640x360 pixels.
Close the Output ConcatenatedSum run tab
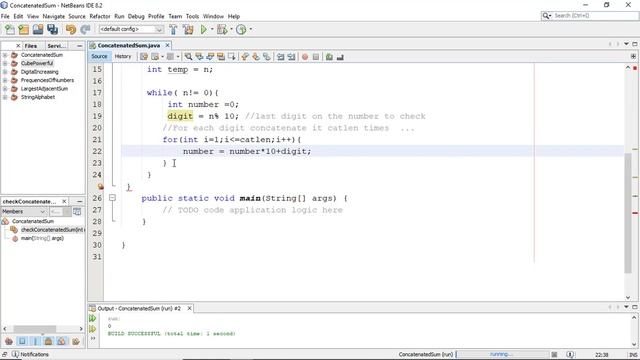[189, 309]
